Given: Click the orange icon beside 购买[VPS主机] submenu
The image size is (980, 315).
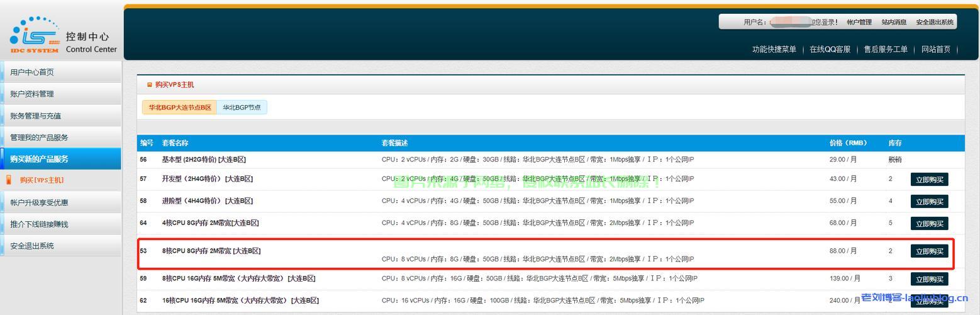Looking at the screenshot, I should click(9, 180).
